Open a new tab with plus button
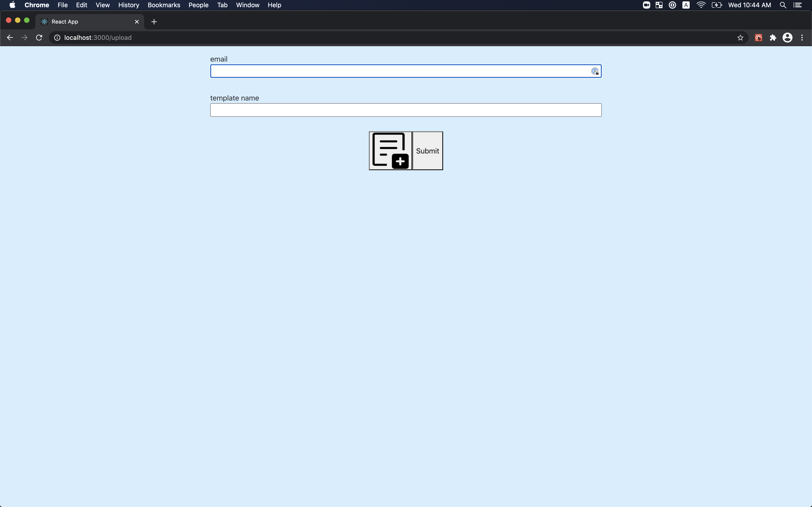Viewport: 812px width, 507px height. pyautogui.click(x=154, y=22)
